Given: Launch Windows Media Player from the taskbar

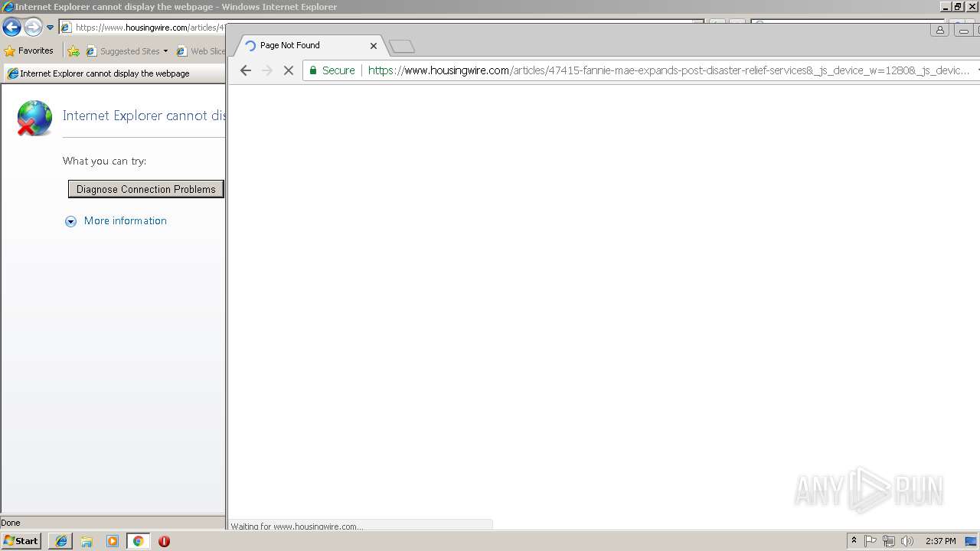Looking at the screenshot, I should point(113,541).
